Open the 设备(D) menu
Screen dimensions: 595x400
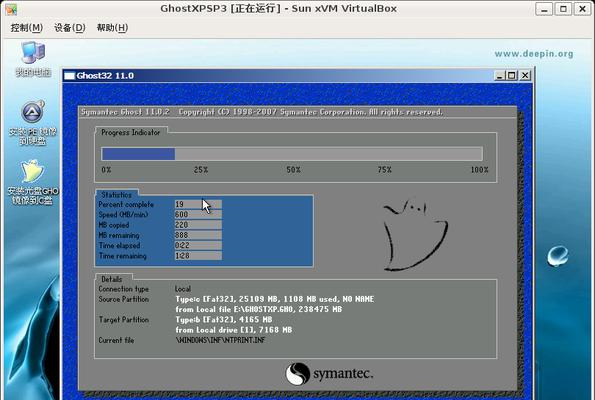tap(69, 28)
